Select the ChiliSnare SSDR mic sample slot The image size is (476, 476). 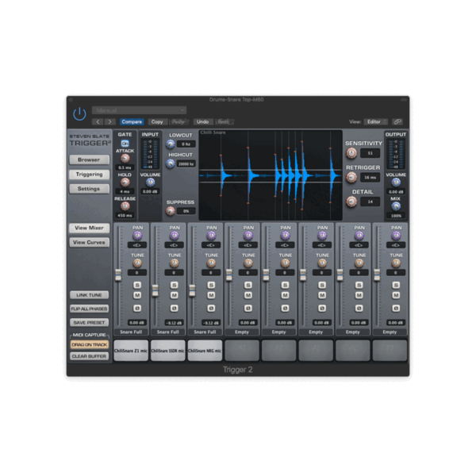click(168, 351)
